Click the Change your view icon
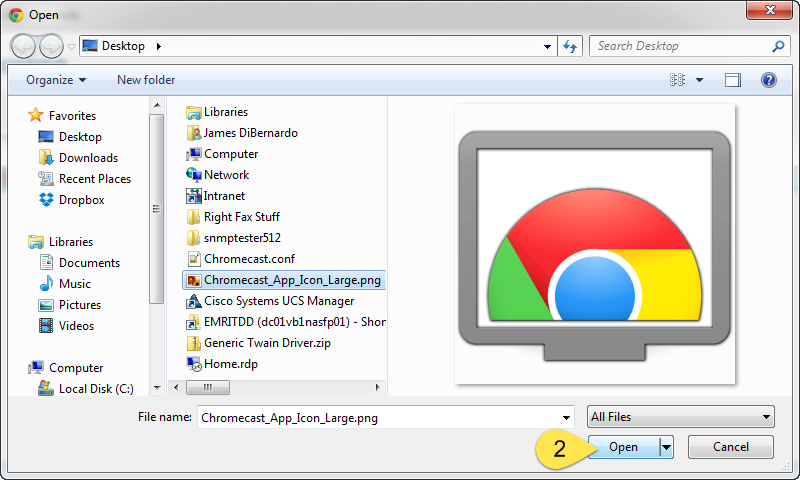This screenshot has width=800, height=480. coord(678,80)
